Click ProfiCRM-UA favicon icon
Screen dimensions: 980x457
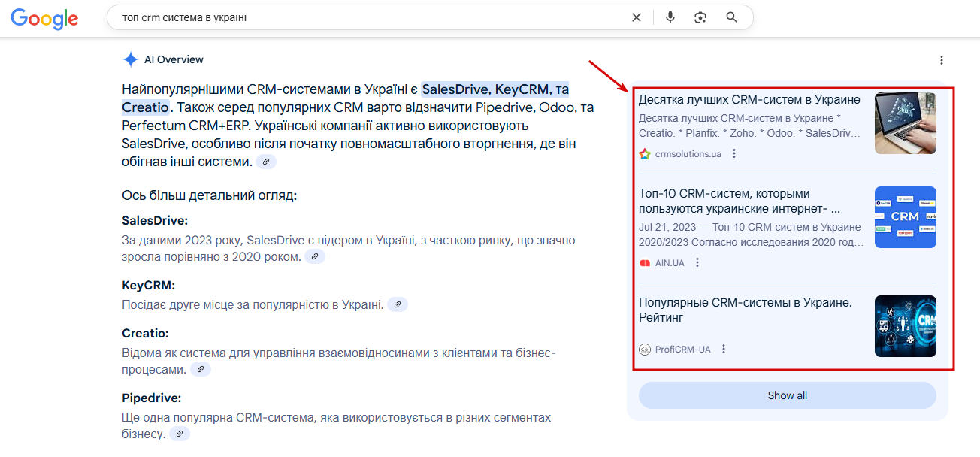click(645, 349)
